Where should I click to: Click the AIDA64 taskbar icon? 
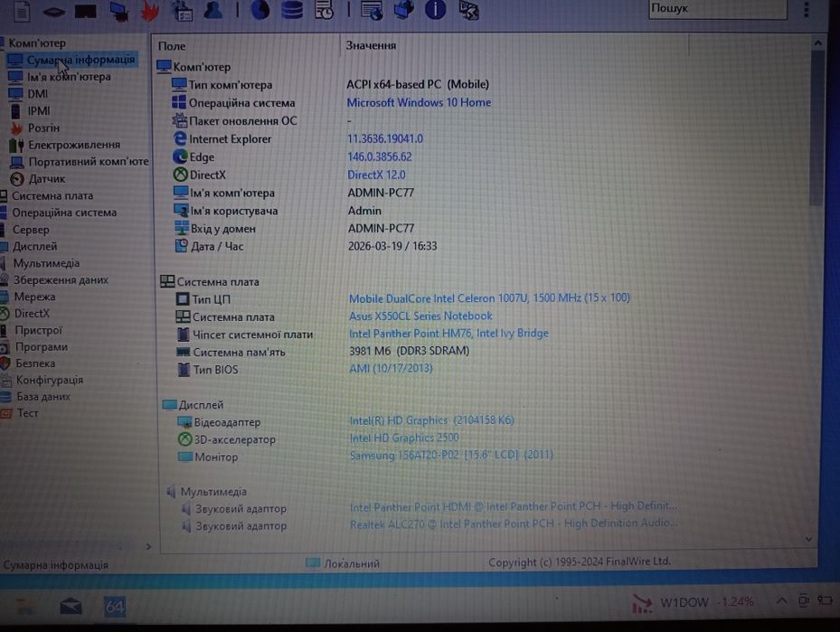tap(114, 607)
